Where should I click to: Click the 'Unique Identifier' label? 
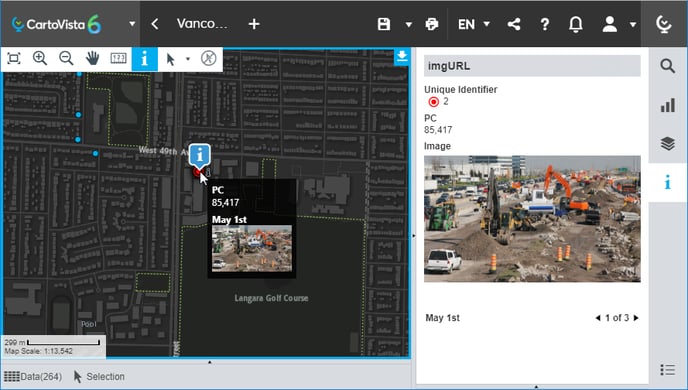[x=461, y=89]
